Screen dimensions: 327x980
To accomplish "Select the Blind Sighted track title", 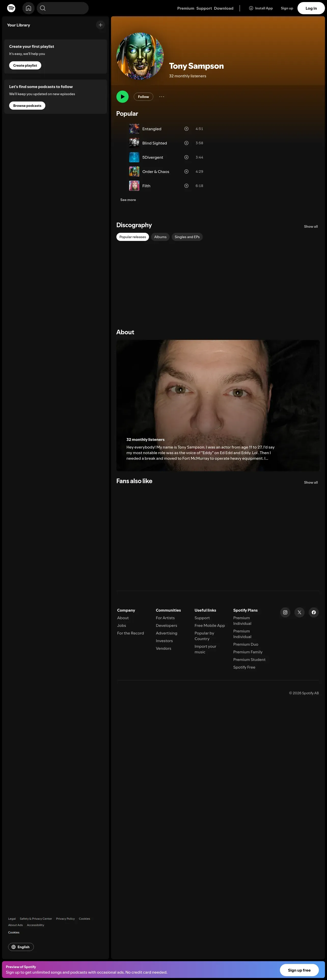I will (155, 143).
